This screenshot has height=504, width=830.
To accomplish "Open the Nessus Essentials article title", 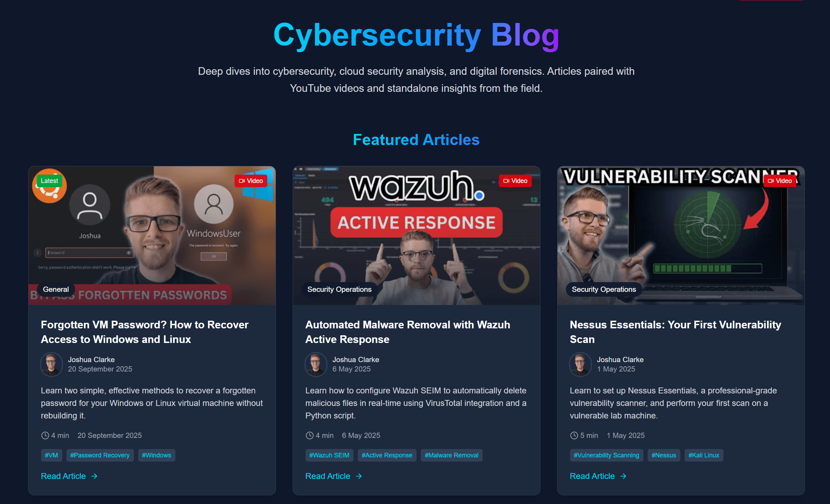I will click(x=675, y=332).
